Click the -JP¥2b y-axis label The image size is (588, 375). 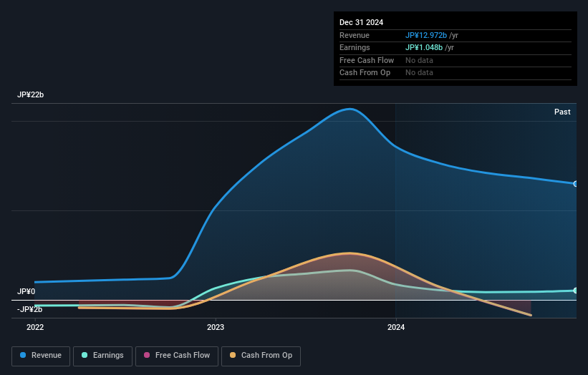(29, 309)
